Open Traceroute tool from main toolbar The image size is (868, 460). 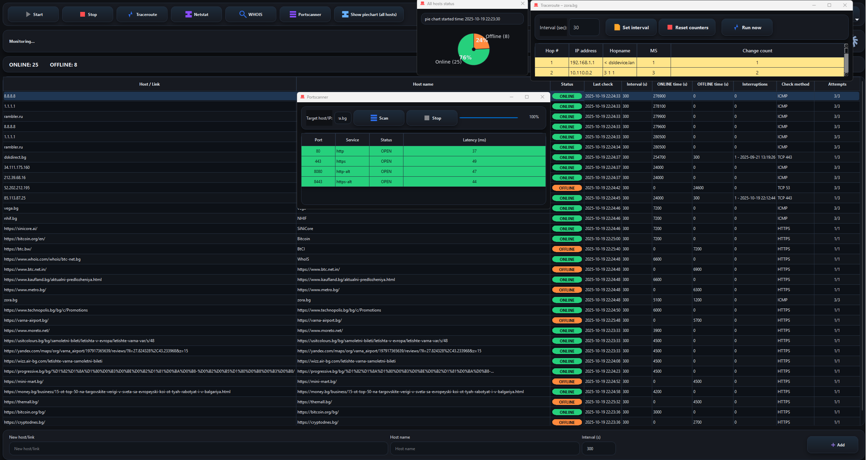point(142,15)
